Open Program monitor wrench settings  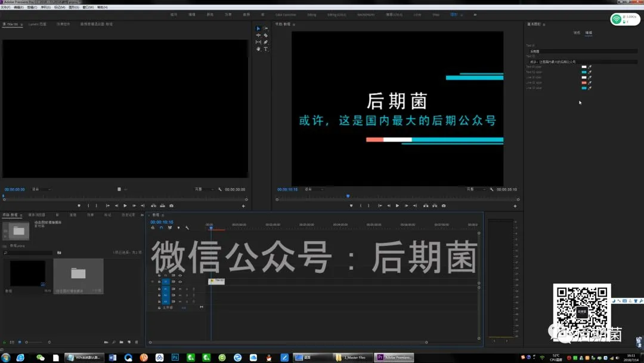491,189
